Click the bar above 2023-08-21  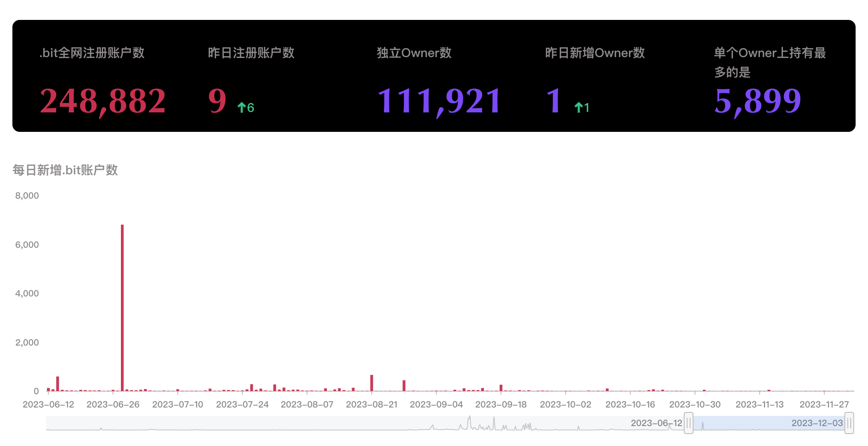pyautogui.click(x=372, y=383)
